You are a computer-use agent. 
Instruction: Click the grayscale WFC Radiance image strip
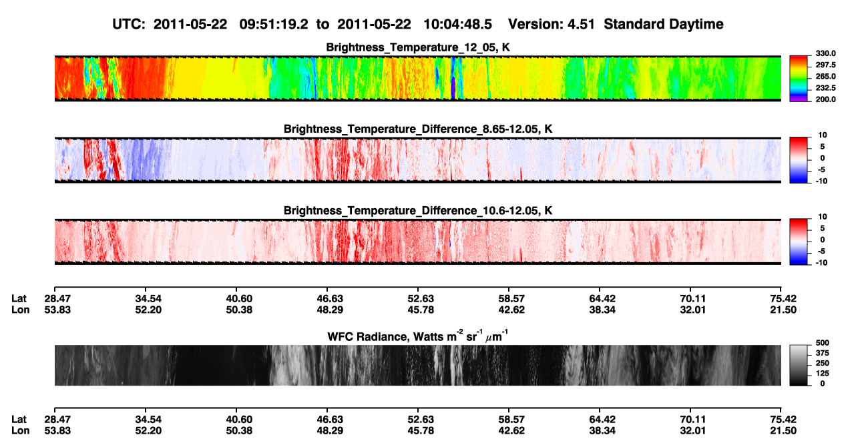pos(418,366)
